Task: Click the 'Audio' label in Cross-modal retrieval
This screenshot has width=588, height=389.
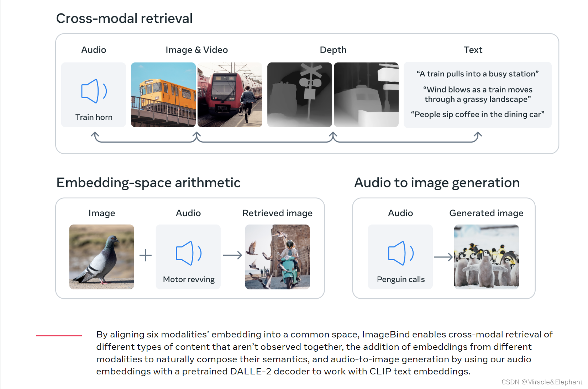Action: coord(94,50)
